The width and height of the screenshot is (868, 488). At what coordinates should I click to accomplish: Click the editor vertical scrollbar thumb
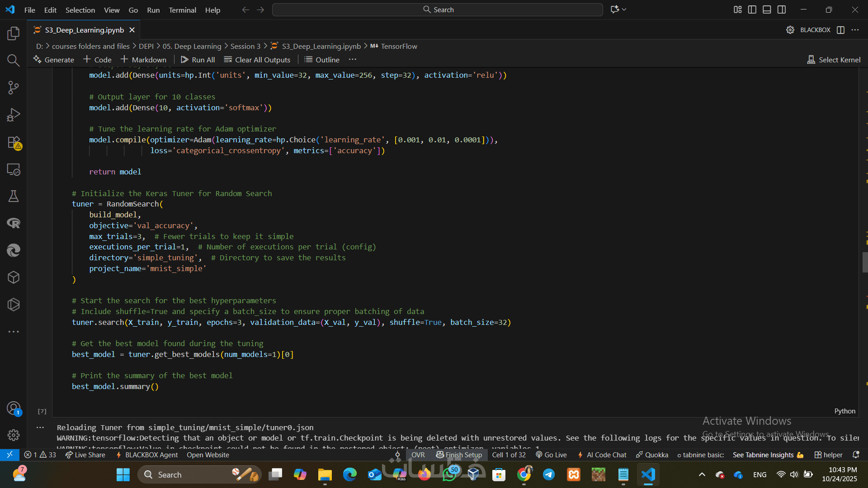pos(864,262)
